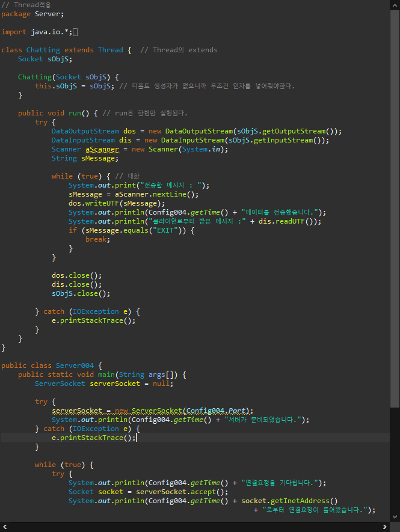
Task: Click the 'null' value in serverSocket declaration
Action: point(161,384)
